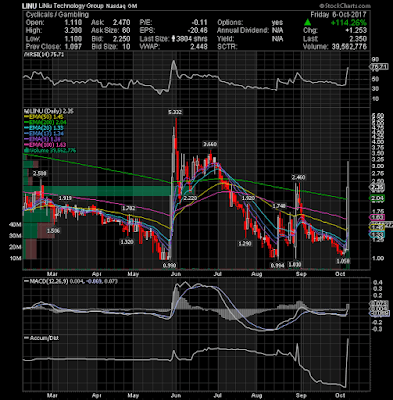Open the StockCharts.com watermark link
Image resolution: width=393 pixels, height=400 pixels.
[x=345, y=6]
